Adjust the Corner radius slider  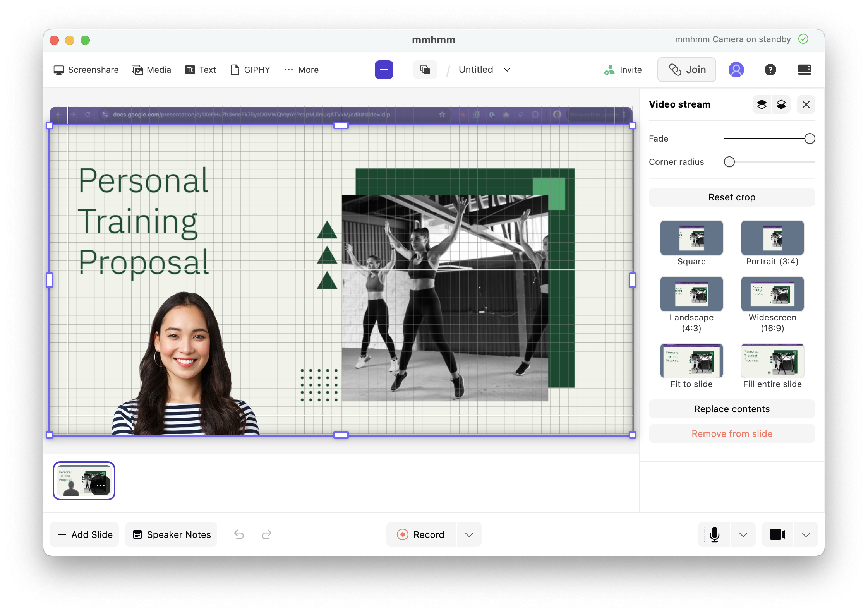pos(729,162)
